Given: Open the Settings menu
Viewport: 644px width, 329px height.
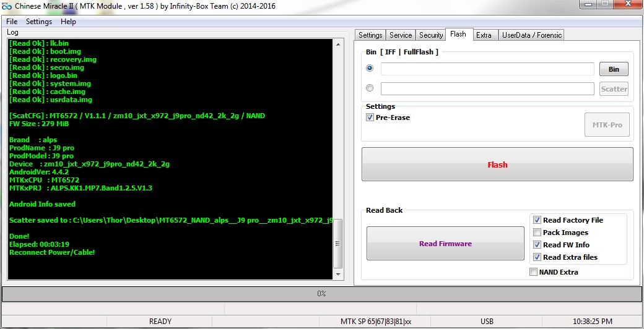Looking at the screenshot, I should 39,21.
